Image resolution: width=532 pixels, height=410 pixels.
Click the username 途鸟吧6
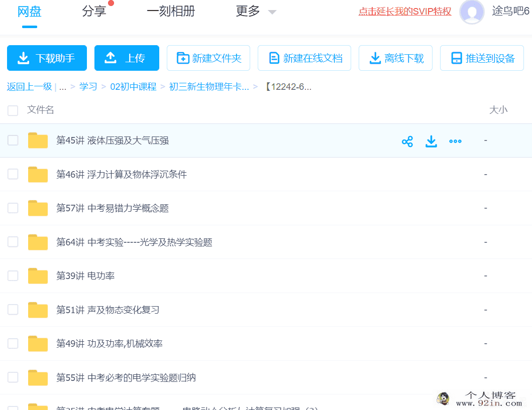510,12
